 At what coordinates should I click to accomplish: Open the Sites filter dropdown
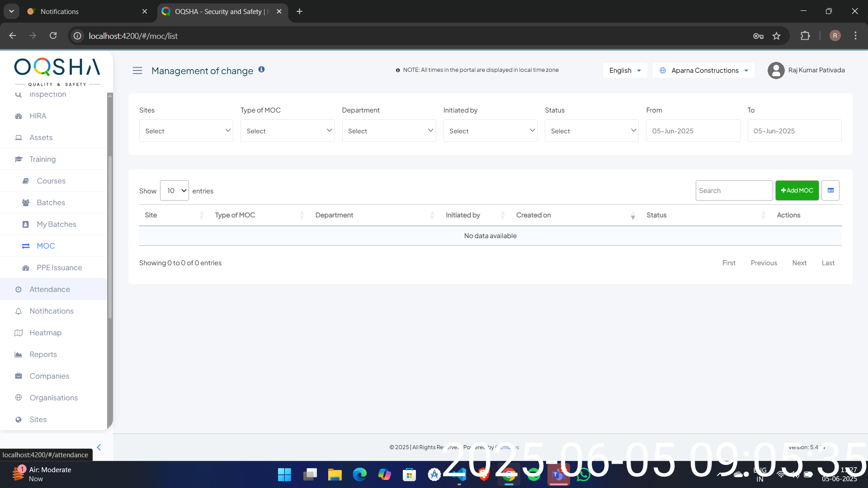pyautogui.click(x=186, y=131)
